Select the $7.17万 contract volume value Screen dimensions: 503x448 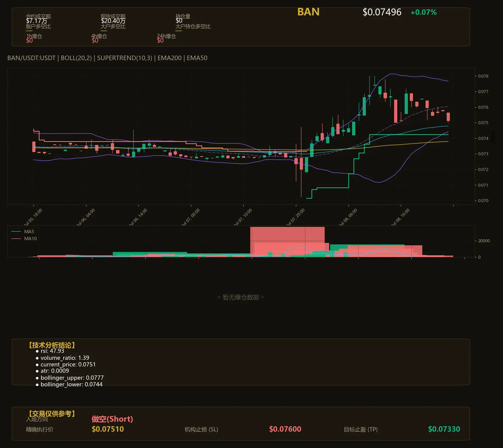(x=37, y=21)
